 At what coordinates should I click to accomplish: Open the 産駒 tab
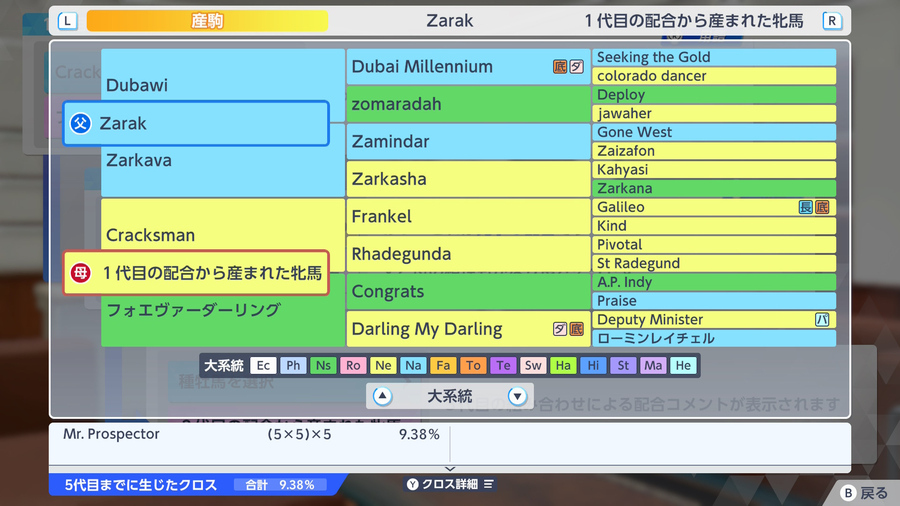coord(207,21)
